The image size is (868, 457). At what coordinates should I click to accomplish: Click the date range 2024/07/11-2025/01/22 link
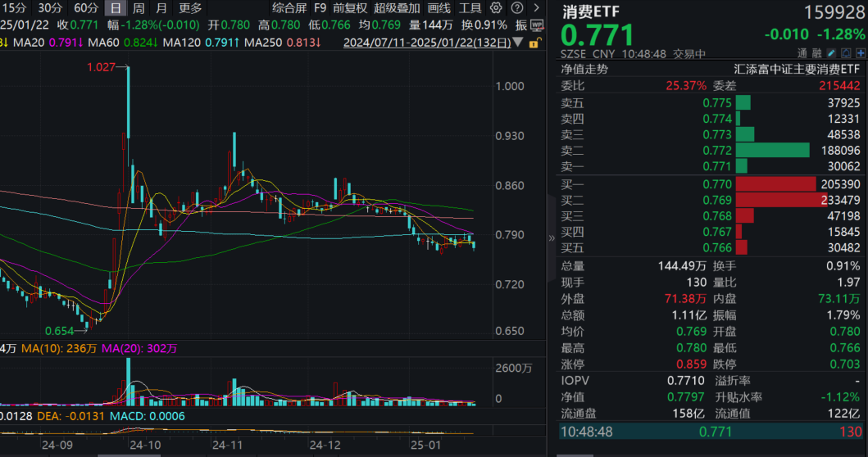pos(427,43)
